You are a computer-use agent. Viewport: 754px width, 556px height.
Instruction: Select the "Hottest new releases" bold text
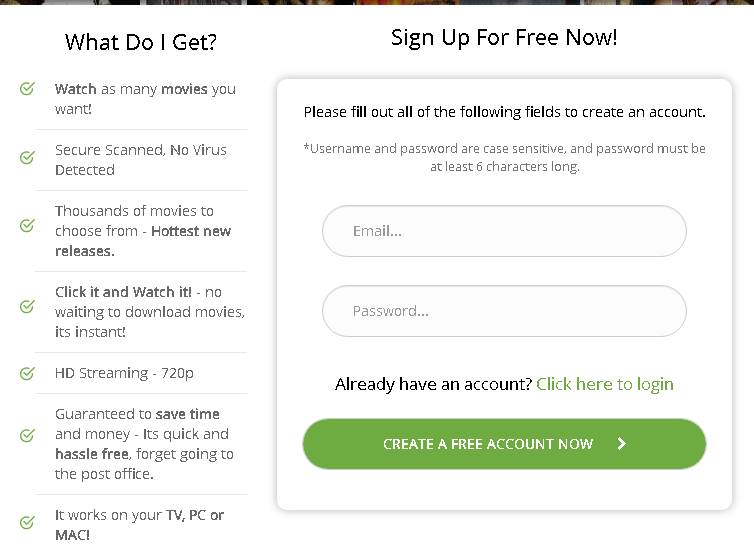pyautogui.click(x=189, y=231)
